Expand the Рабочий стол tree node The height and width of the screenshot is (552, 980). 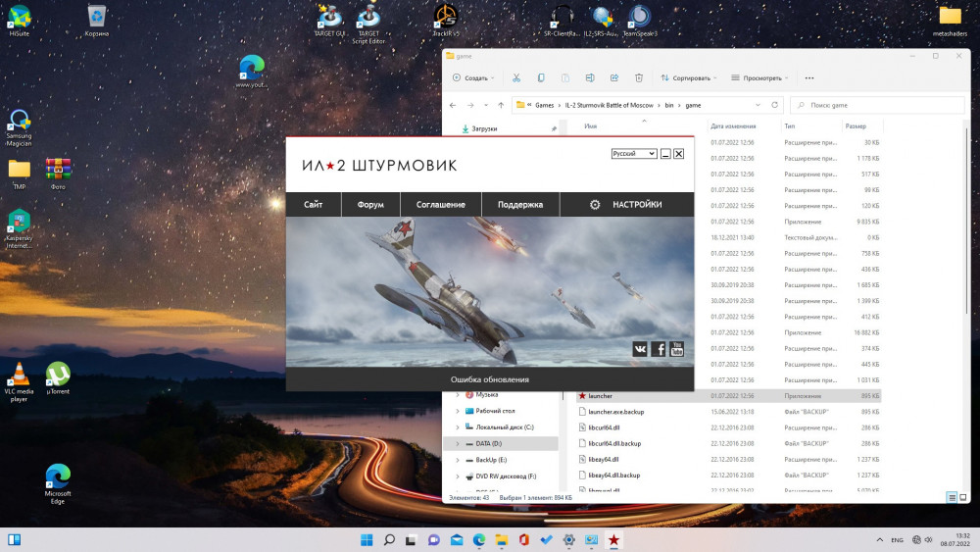tap(458, 411)
